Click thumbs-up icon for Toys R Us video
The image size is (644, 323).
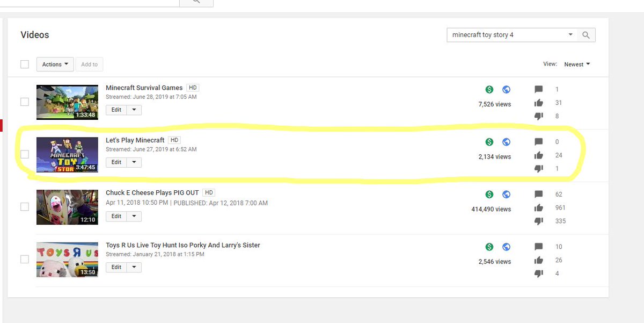point(539,260)
